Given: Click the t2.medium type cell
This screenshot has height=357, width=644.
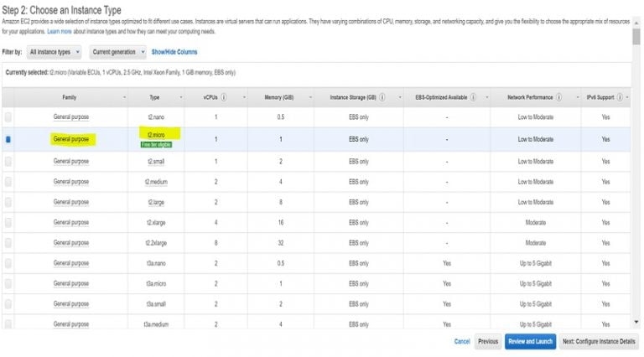Looking at the screenshot, I should coord(156,182).
